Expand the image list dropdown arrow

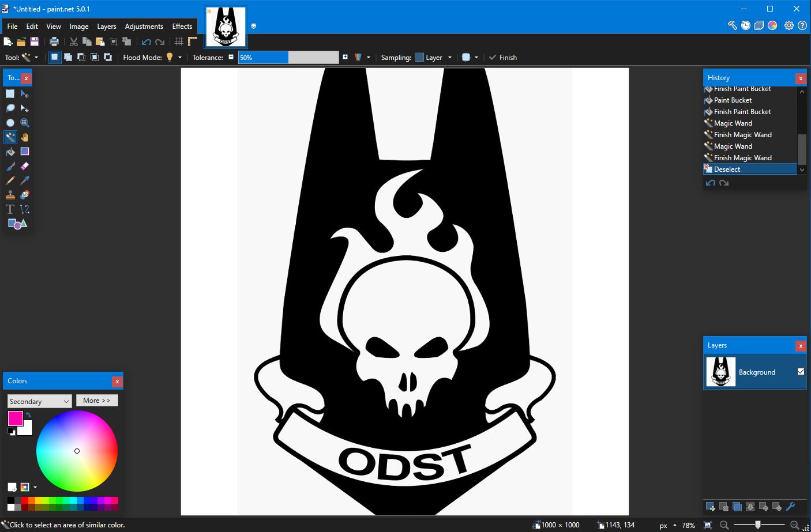(253, 26)
